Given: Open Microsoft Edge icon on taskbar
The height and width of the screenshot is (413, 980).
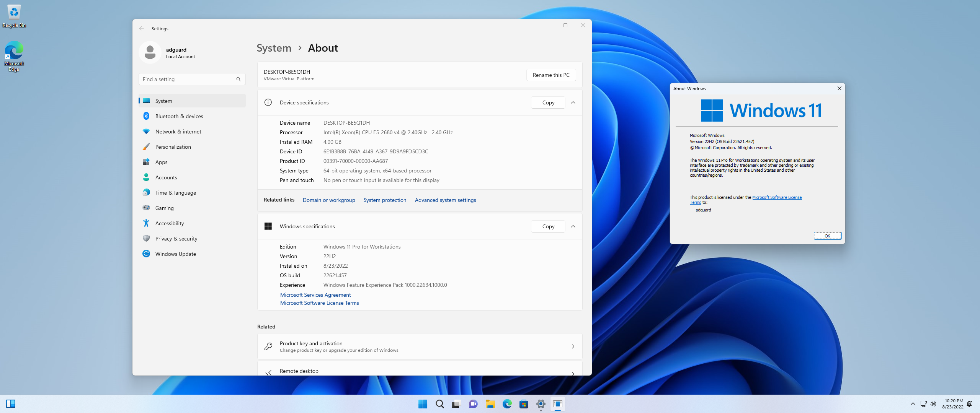Looking at the screenshot, I should [508, 404].
